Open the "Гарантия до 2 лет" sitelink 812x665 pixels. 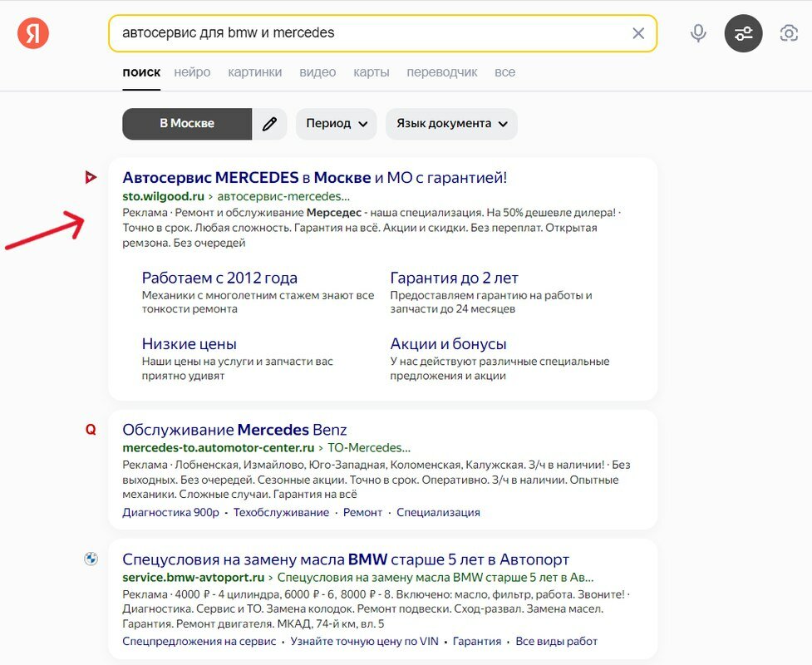(454, 278)
